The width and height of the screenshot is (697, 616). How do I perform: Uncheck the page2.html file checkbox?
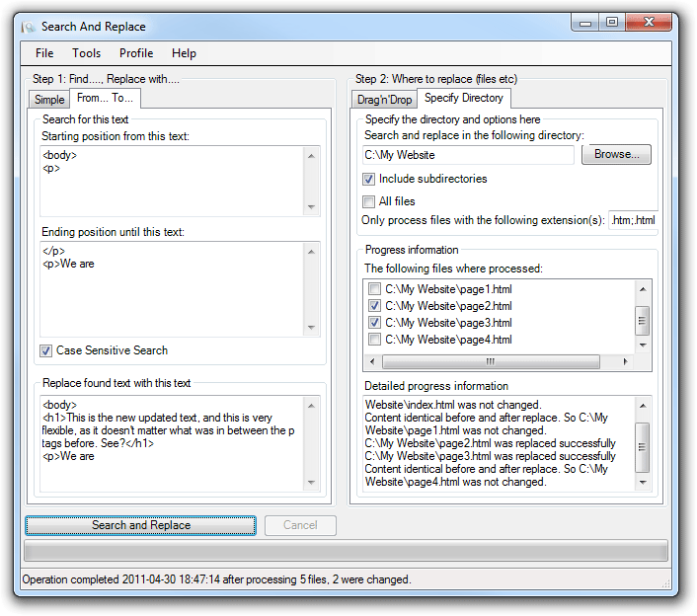[374, 306]
